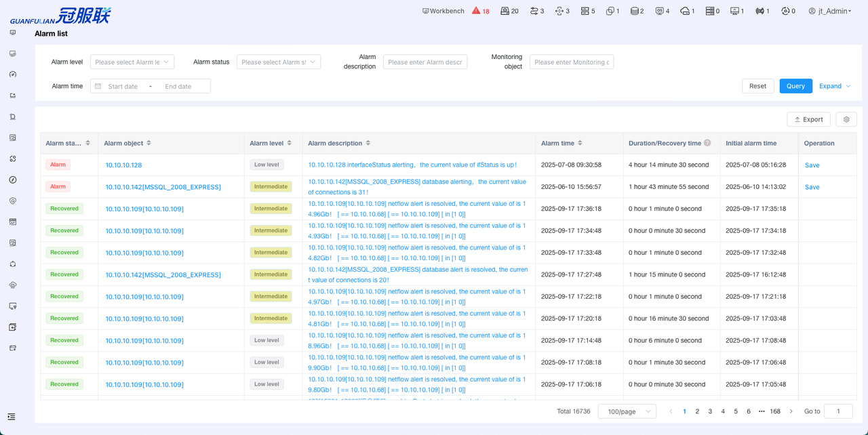Click the Alarm description input field
Image resolution: width=868 pixels, height=435 pixels.
point(425,62)
